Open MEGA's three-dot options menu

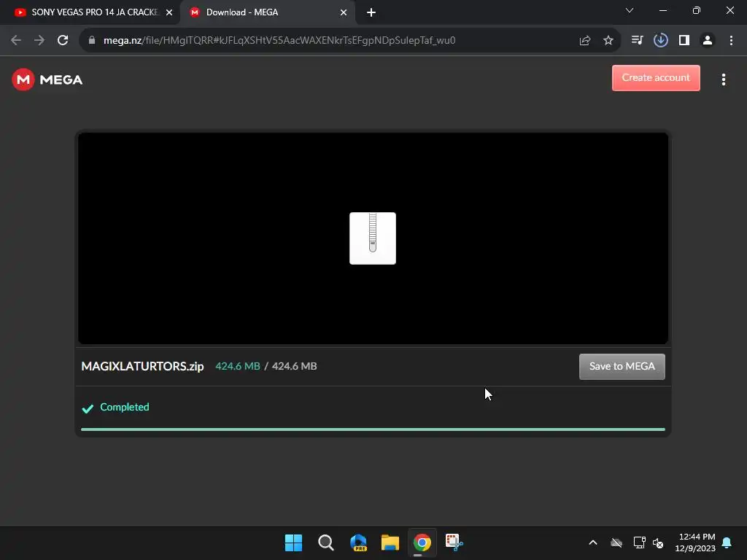tap(723, 79)
